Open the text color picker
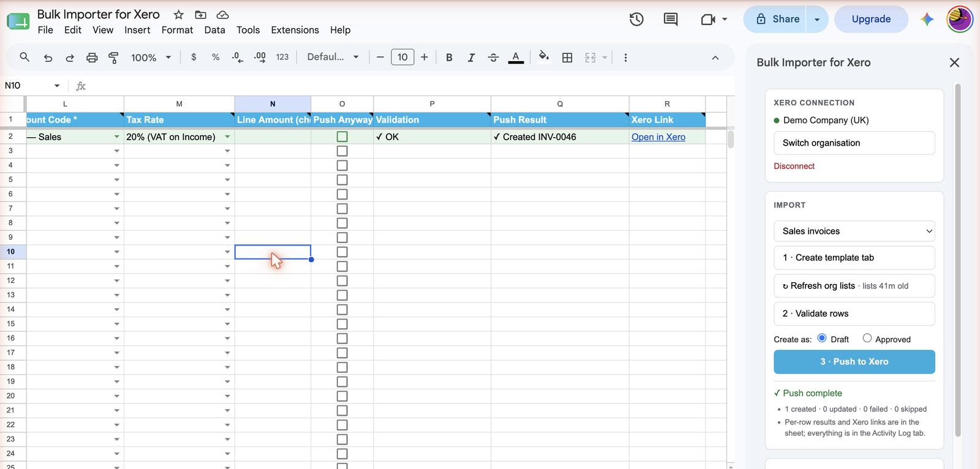The width and height of the screenshot is (980, 469). 516,58
